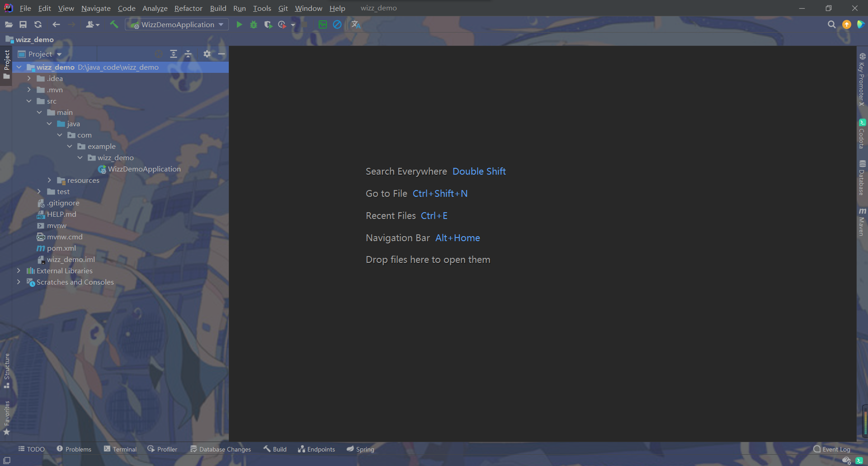Hide the Project panel with the minus icon

(x=222, y=54)
